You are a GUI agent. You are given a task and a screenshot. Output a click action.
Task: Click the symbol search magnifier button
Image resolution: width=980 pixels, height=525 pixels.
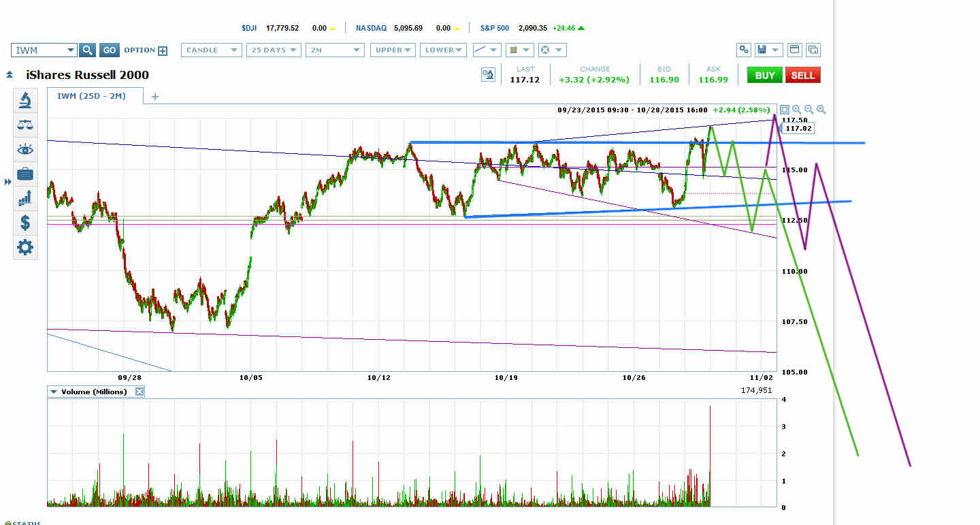(87, 50)
